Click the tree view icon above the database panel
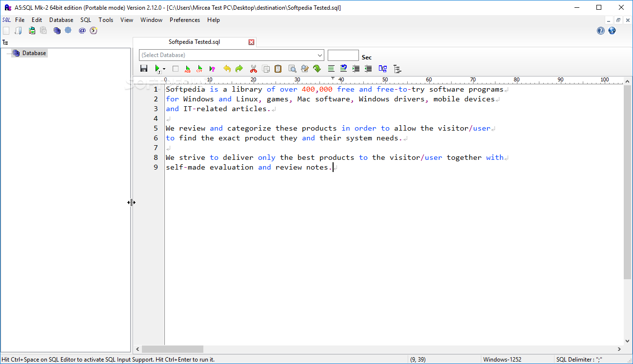Viewport: 633px width, 364px height. (x=5, y=42)
